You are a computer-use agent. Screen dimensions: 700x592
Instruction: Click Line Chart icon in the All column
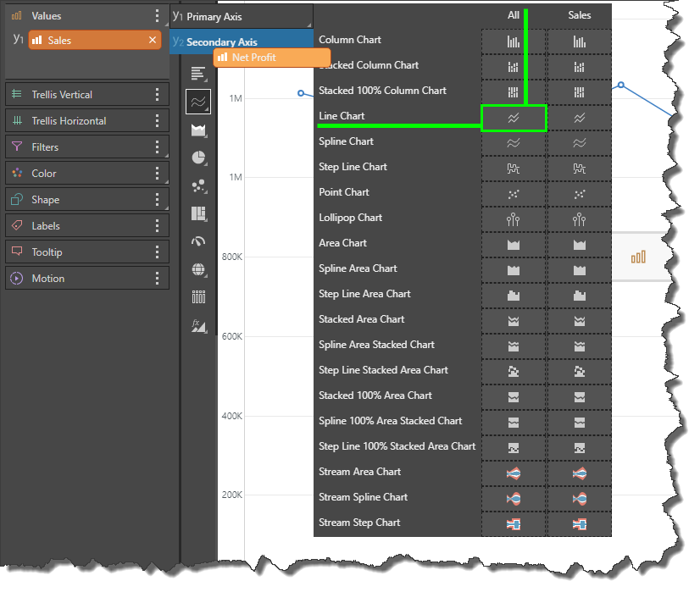514,119
